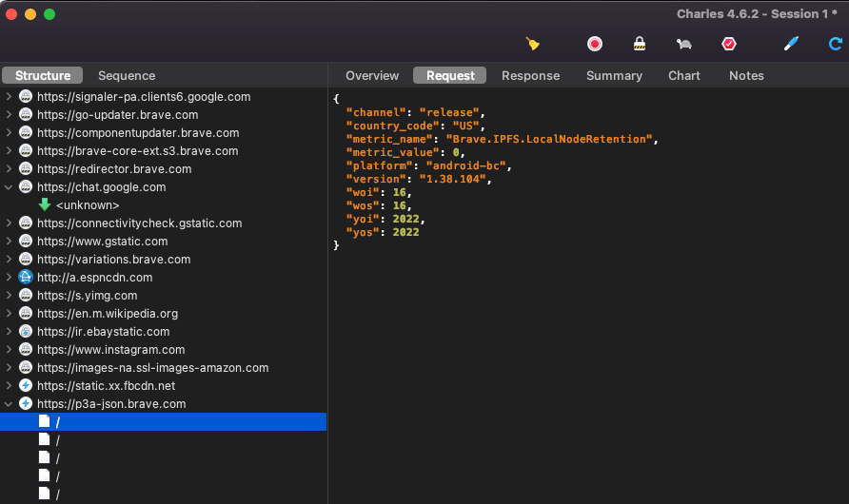
Task: Click the "android-bc" platform value
Action: (465, 165)
